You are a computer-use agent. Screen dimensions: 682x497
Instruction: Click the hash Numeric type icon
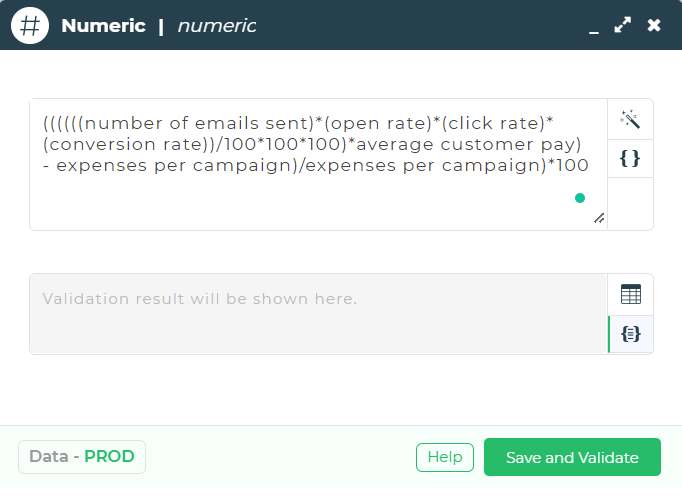pos(30,26)
